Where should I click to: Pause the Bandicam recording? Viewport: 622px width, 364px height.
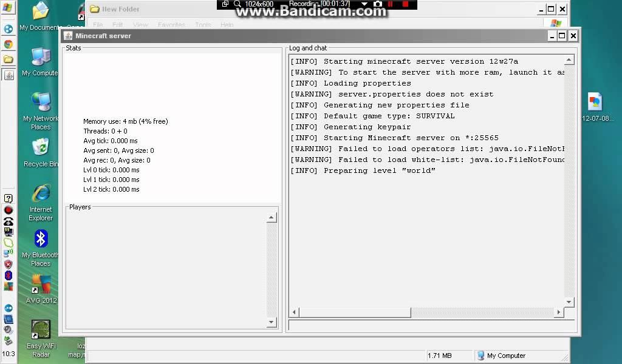click(x=391, y=4)
